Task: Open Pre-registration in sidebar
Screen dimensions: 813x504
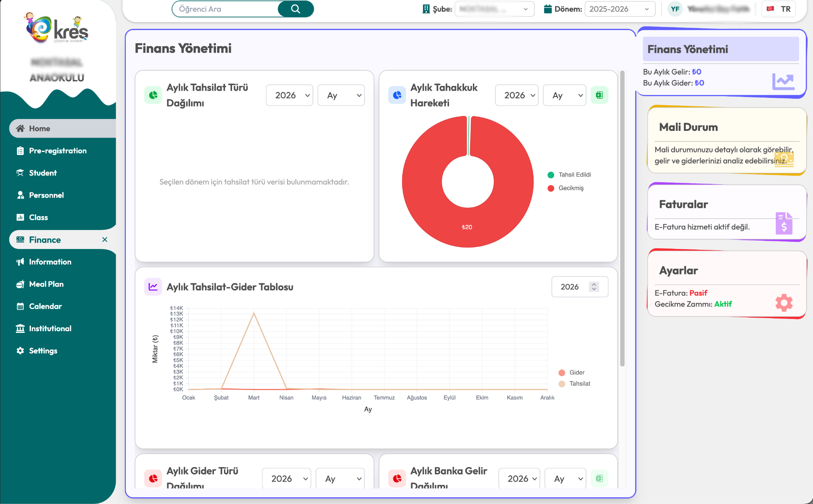Action: click(x=58, y=151)
